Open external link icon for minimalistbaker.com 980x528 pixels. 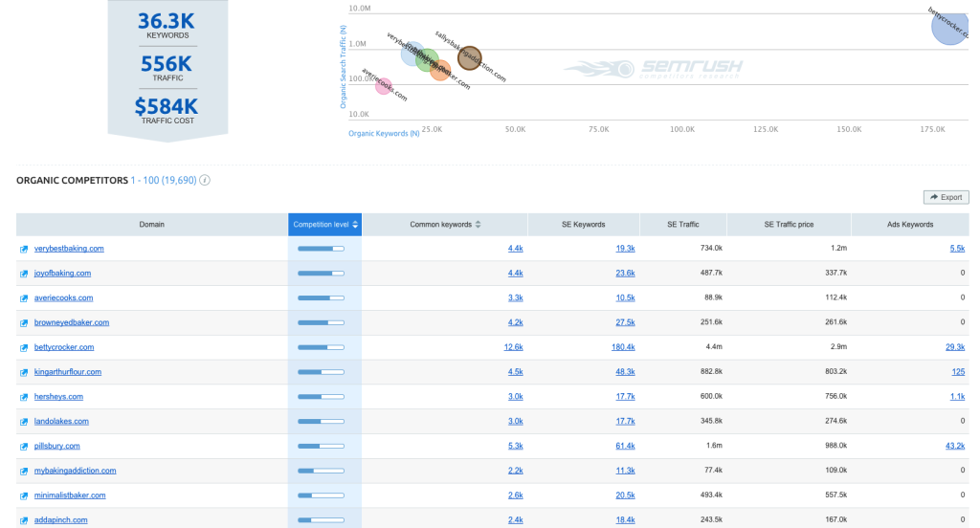point(24,495)
